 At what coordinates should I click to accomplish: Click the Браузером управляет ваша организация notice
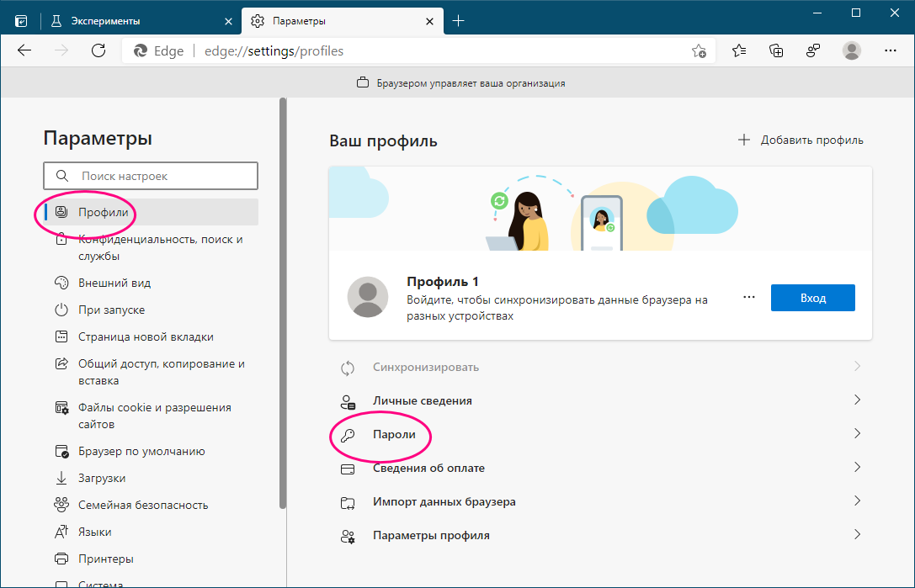coord(461,82)
